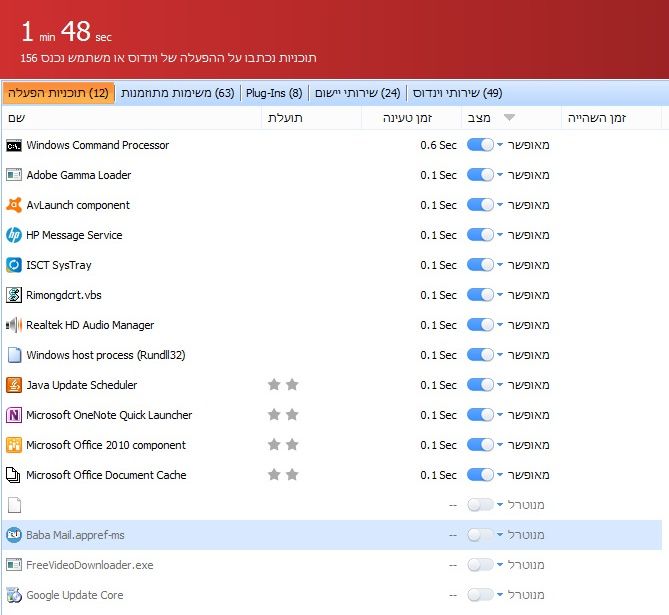The width and height of the screenshot is (669, 615).
Task: Click the AvLaunch component Avast icon
Action: (14, 205)
